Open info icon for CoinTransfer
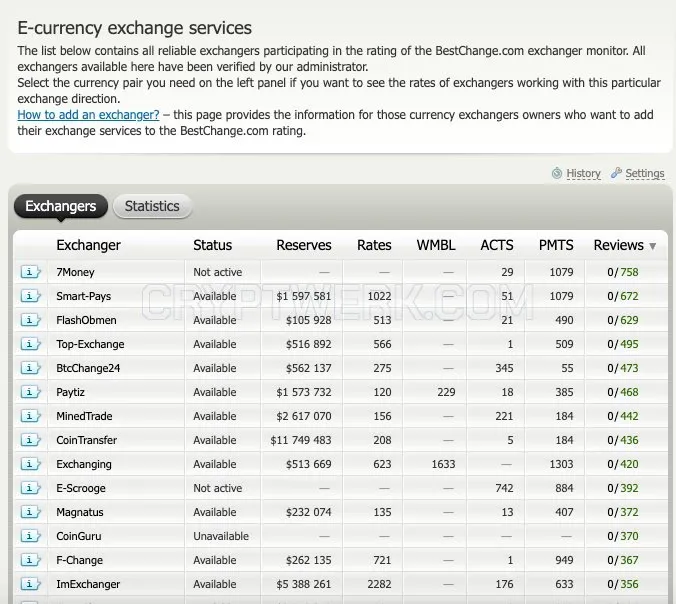Image resolution: width=676 pixels, height=604 pixels. 31,440
